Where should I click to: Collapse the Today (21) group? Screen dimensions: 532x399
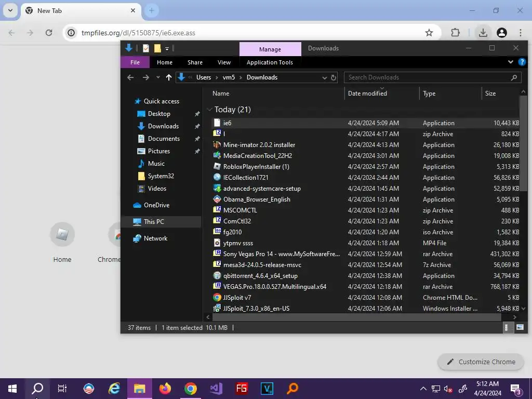pyautogui.click(x=210, y=109)
